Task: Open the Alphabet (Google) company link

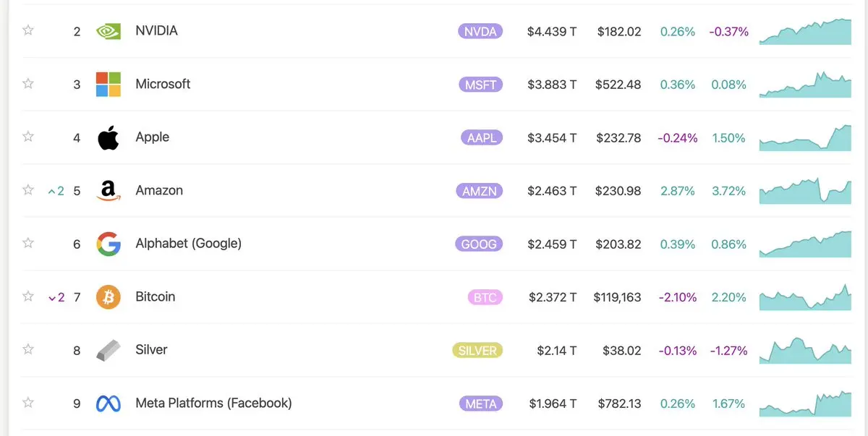Action: (x=188, y=244)
